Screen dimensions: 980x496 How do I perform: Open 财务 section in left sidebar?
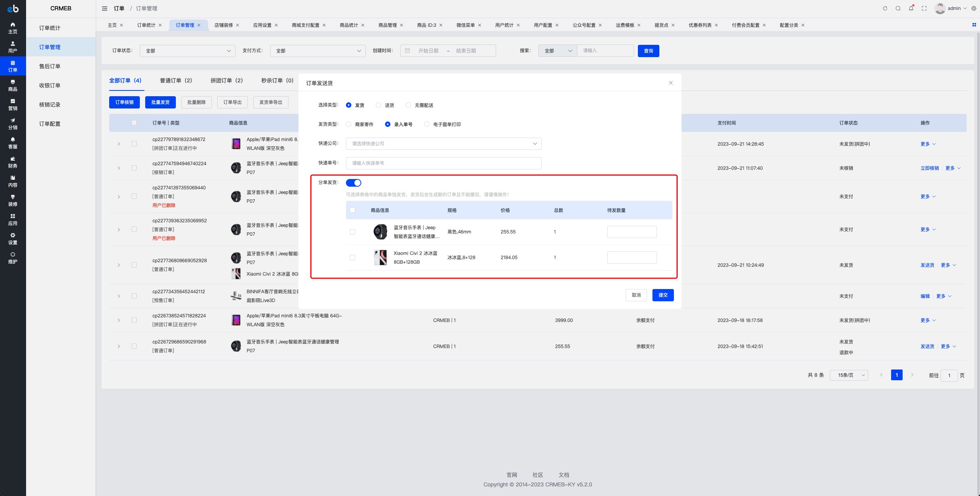pyautogui.click(x=13, y=162)
